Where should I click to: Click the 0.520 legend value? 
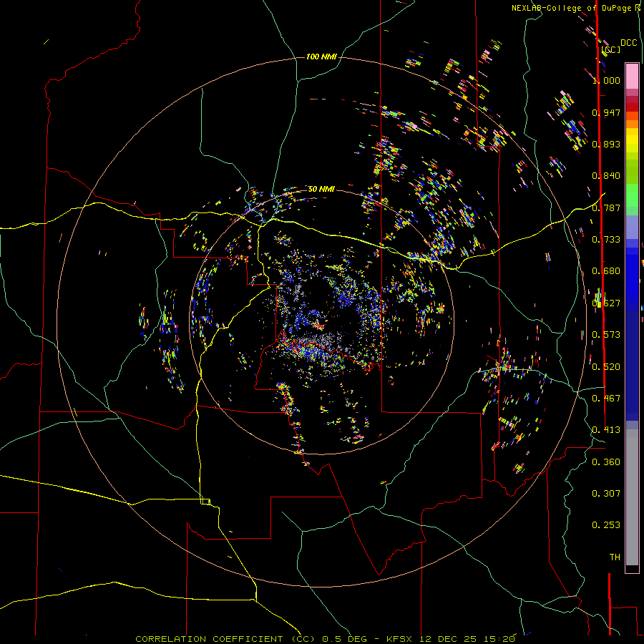[x=606, y=367]
